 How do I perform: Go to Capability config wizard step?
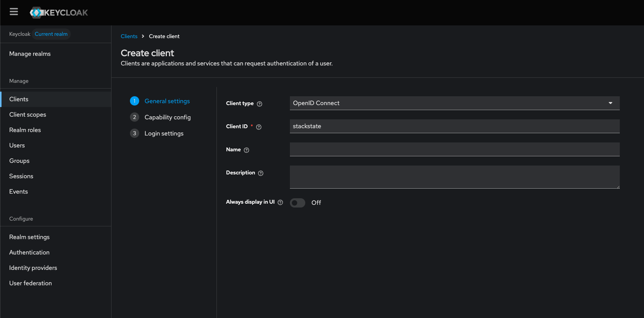coord(168,117)
